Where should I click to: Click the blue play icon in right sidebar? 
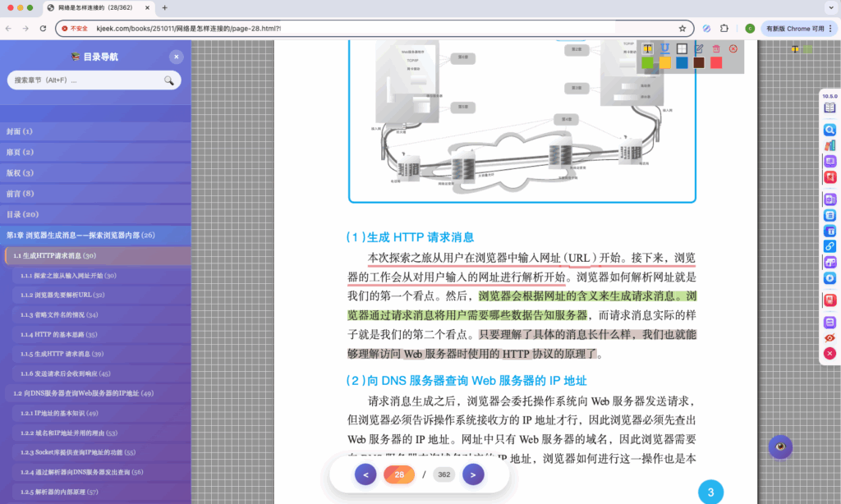pos(830,278)
